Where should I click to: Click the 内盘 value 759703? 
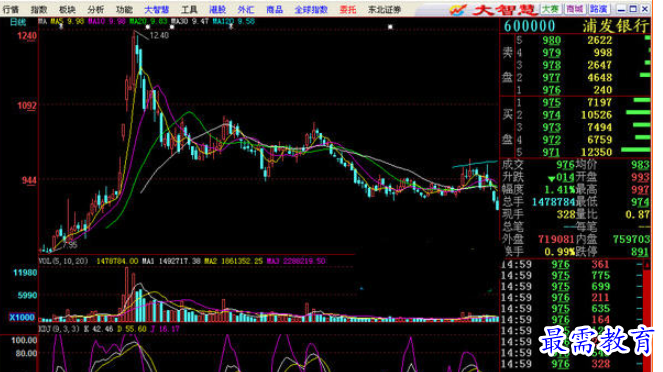(x=631, y=239)
